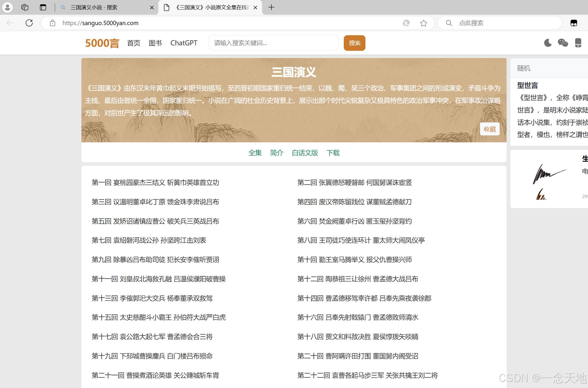Viewport: 588px width, 388px height.
Task: Switch to the 三国演义小说 - 搜索 tab
Action: tap(107, 8)
